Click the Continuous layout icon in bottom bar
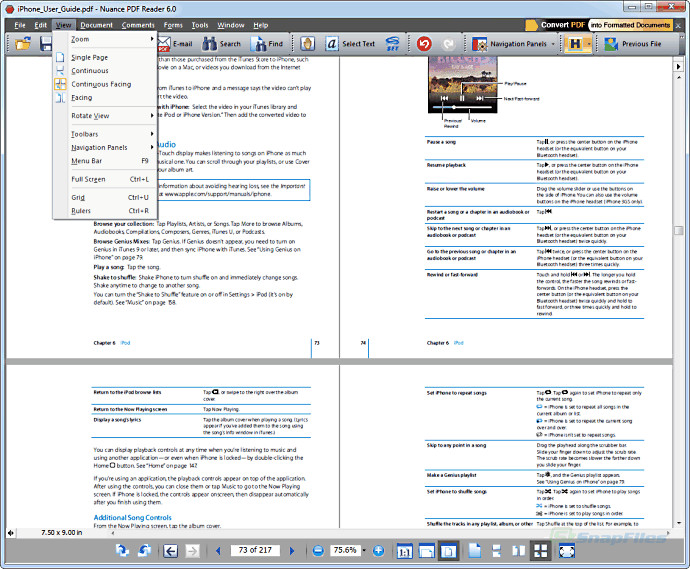The image size is (690, 569). point(496,551)
